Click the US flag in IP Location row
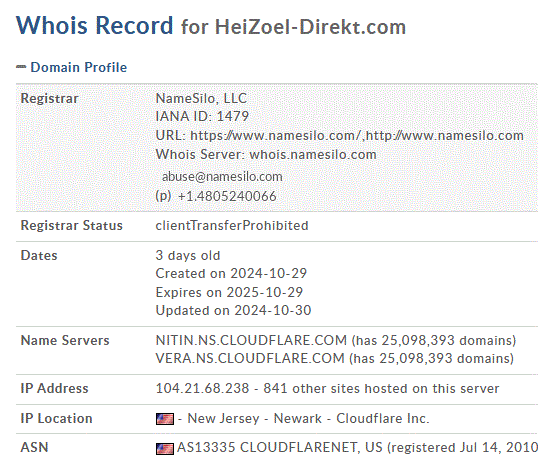539x462 pixels. [165, 419]
